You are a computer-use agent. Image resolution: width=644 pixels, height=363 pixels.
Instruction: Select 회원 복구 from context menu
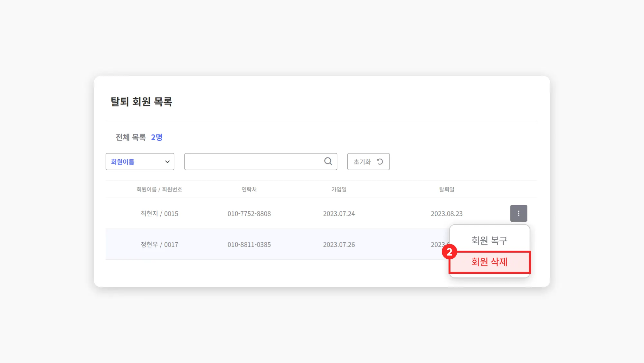coord(489,240)
